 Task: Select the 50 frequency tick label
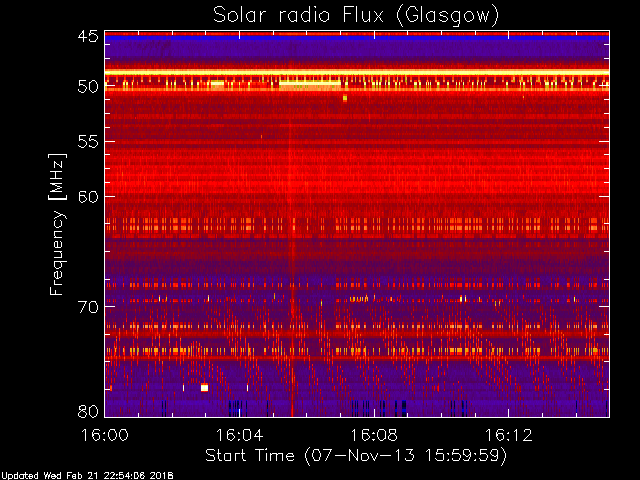coord(88,87)
